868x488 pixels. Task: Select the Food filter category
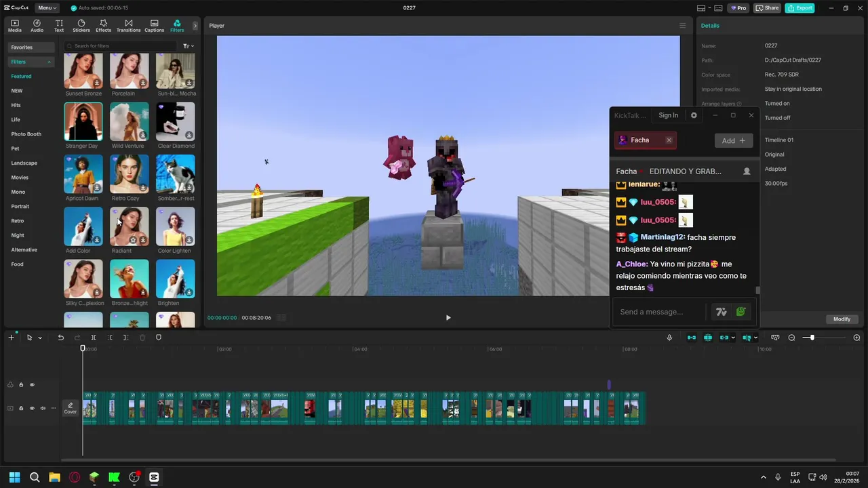18,264
